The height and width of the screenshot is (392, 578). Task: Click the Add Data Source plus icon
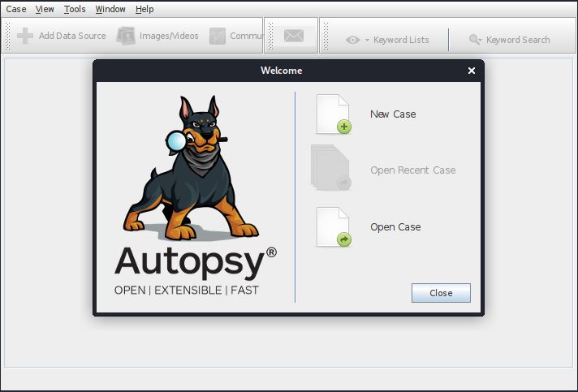pyautogui.click(x=25, y=36)
